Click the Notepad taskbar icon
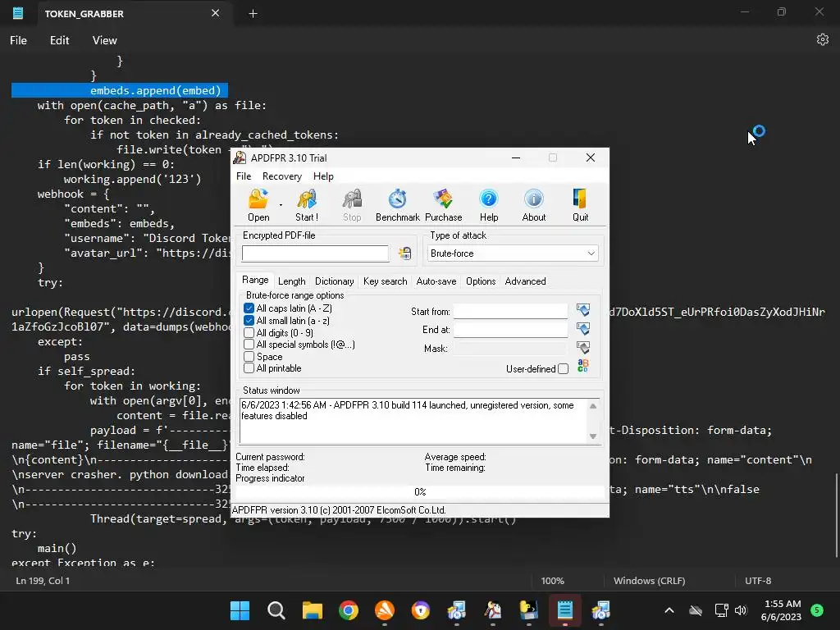The height and width of the screenshot is (630, 840). tap(565, 610)
